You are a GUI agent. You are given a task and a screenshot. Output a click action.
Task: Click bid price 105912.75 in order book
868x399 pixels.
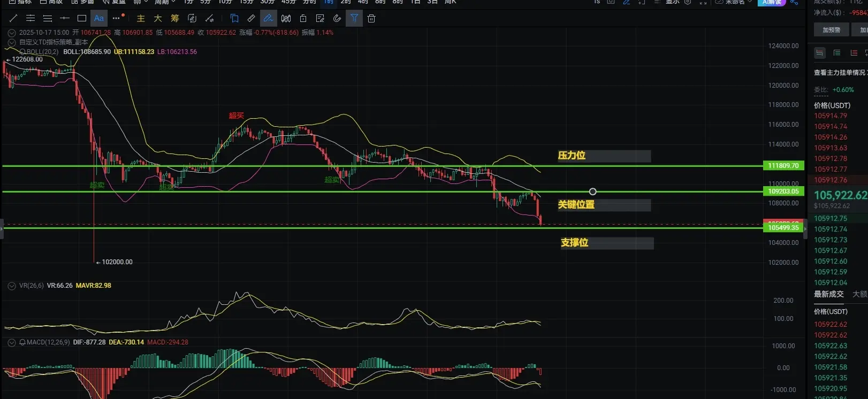click(831, 219)
